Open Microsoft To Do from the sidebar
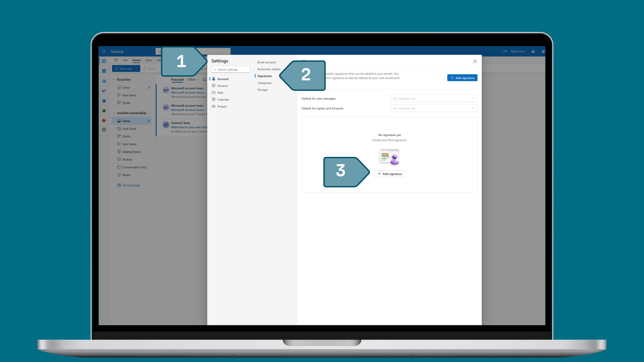The image size is (644, 362). pos(104,90)
